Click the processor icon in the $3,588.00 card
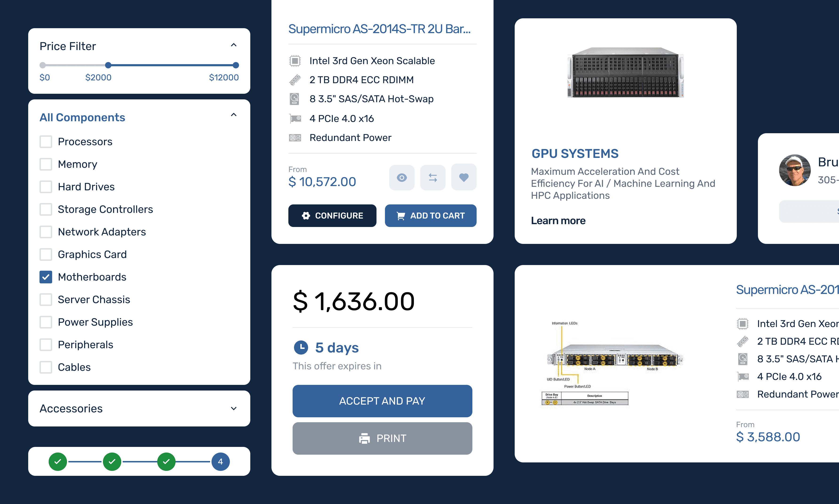The width and height of the screenshot is (839, 504). pyautogui.click(x=743, y=324)
